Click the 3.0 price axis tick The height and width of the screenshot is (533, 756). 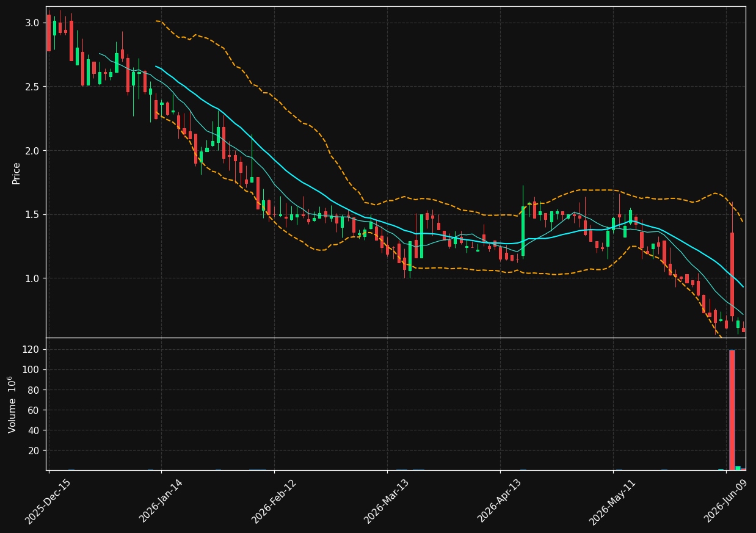click(33, 23)
